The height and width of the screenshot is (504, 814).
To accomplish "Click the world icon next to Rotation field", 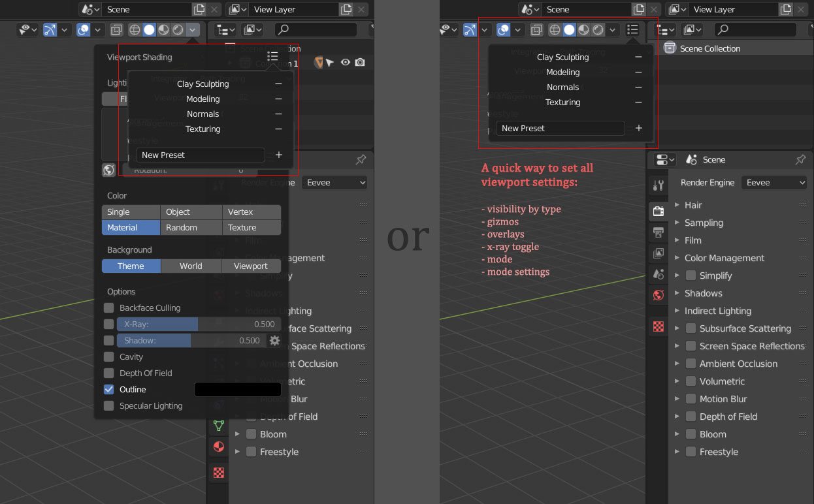I will pyautogui.click(x=108, y=170).
